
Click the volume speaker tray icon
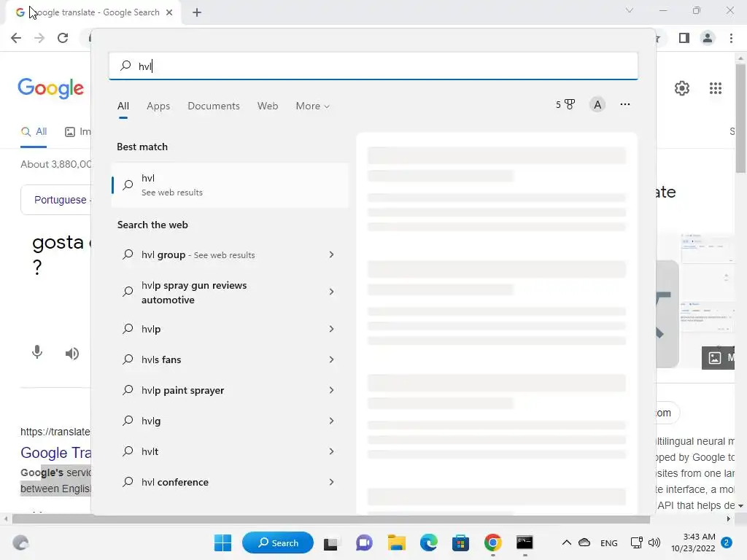pyautogui.click(x=654, y=542)
